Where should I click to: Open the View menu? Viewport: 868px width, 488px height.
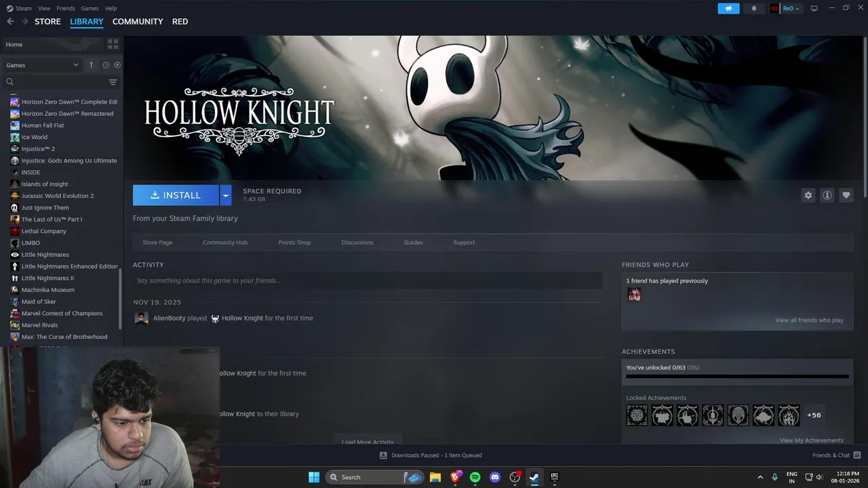click(x=44, y=8)
